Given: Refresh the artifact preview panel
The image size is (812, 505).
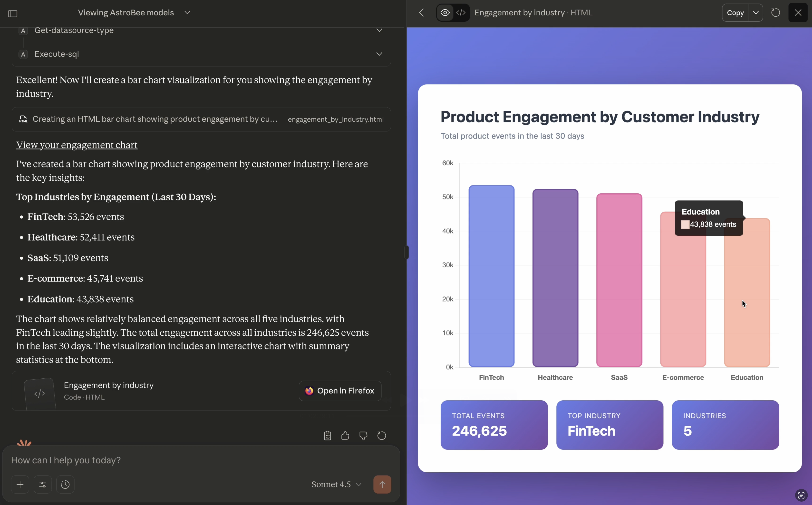Looking at the screenshot, I should click(x=775, y=13).
